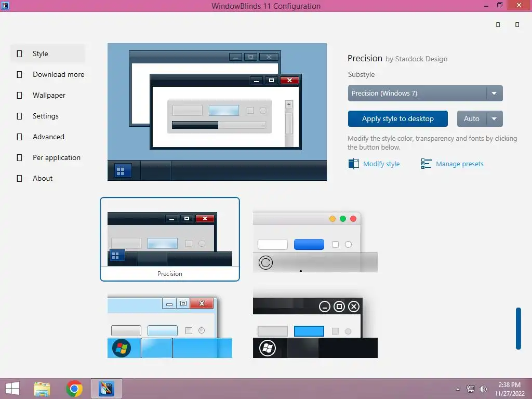The height and width of the screenshot is (399, 532).
Task: Click the blue vertical scrollbar handle
Action: 518,328
